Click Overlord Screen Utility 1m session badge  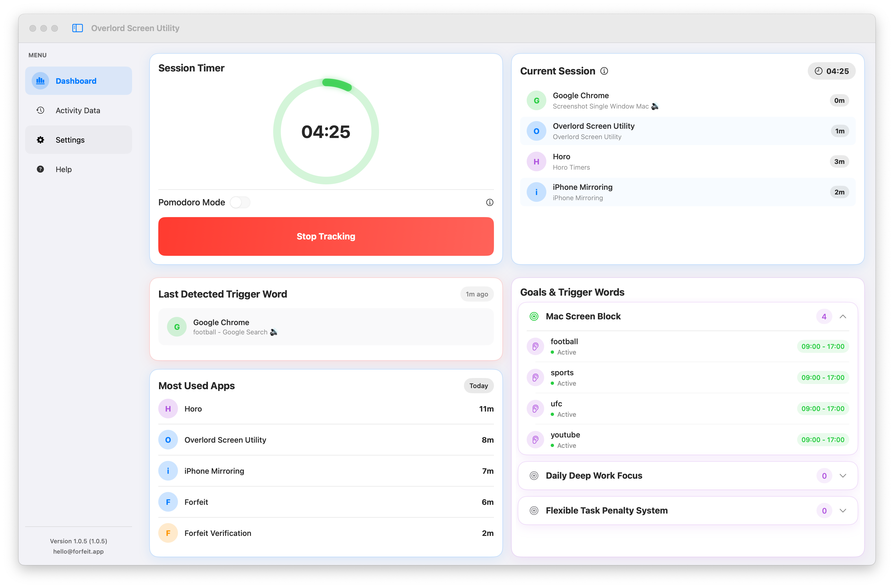pyautogui.click(x=840, y=131)
